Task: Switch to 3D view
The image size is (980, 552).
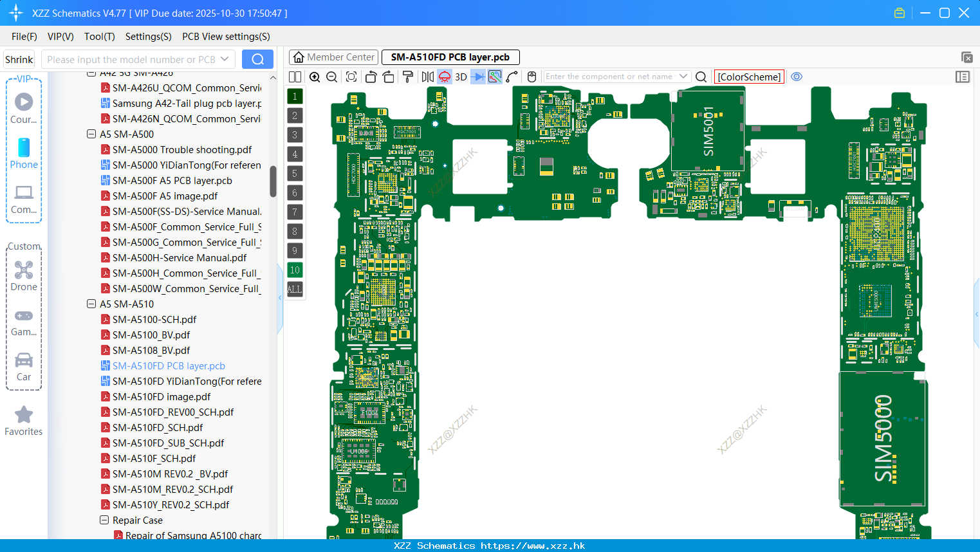Action: pos(461,77)
